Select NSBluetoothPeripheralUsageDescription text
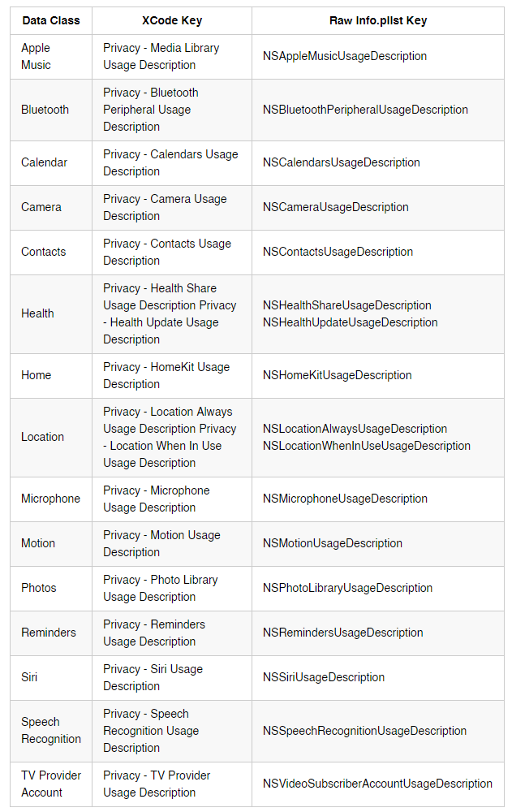512x812 pixels. pyautogui.click(x=365, y=110)
